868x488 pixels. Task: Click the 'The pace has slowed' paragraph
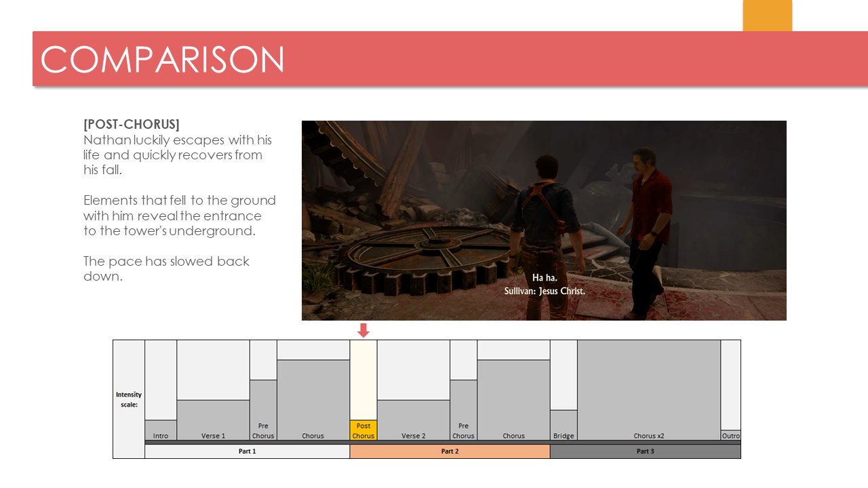pyautogui.click(x=166, y=268)
